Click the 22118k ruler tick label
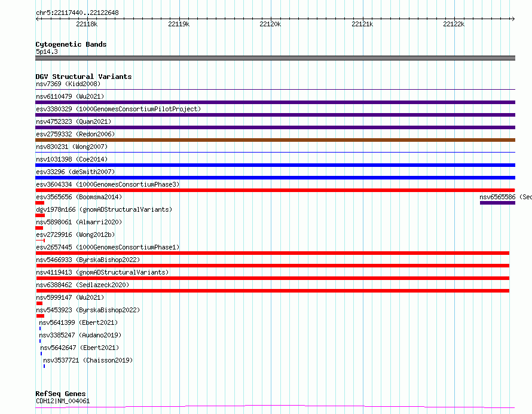This screenshot has width=532, height=414. pyautogui.click(x=87, y=24)
